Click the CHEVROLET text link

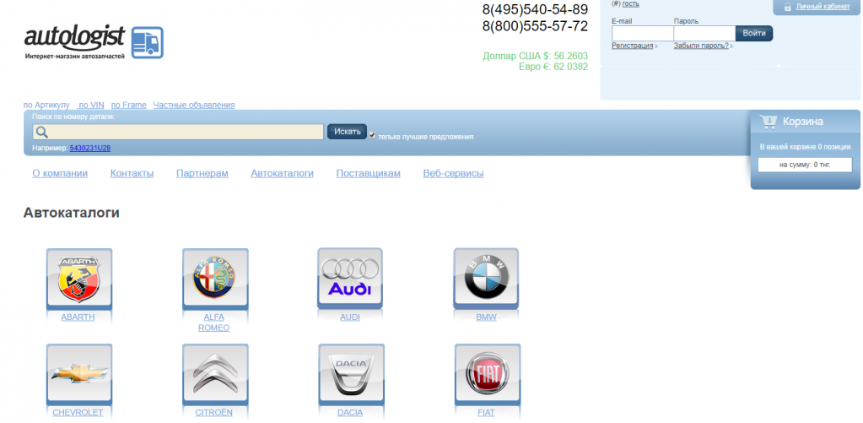pyautogui.click(x=78, y=413)
